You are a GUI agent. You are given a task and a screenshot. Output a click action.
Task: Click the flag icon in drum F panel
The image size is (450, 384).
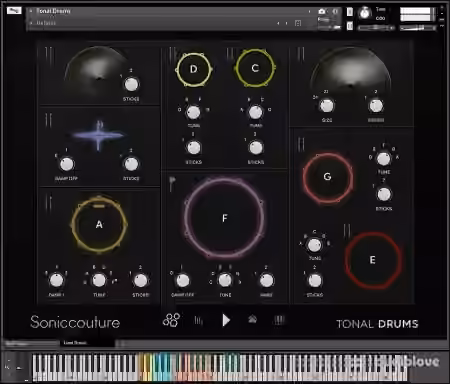tap(172, 184)
